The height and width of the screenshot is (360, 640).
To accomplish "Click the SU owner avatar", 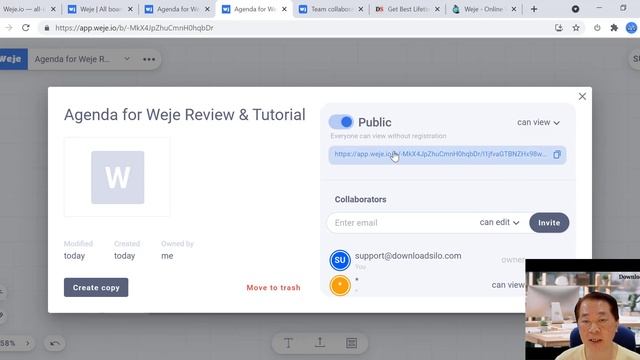I will tap(340, 260).
